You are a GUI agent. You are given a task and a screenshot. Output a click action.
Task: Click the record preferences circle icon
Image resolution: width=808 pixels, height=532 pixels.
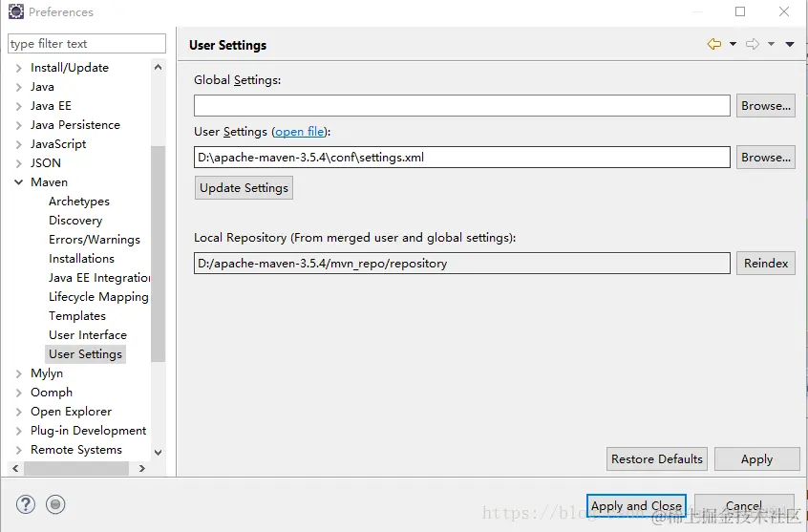55,504
